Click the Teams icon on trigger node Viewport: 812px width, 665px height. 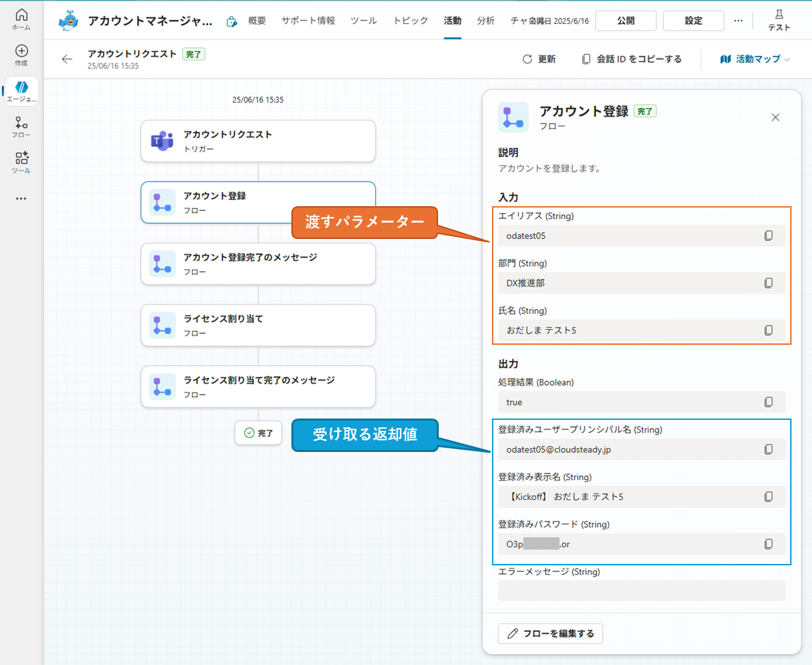[x=162, y=141]
